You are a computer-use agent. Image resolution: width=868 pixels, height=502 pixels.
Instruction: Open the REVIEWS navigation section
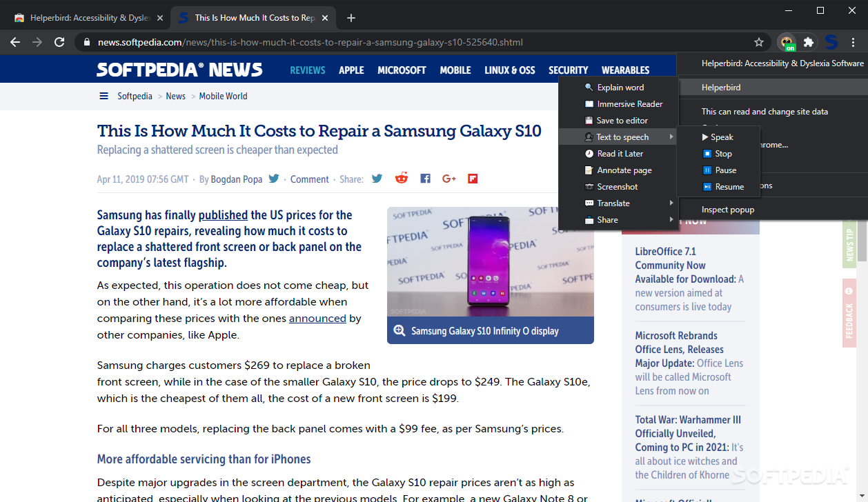[x=308, y=70]
